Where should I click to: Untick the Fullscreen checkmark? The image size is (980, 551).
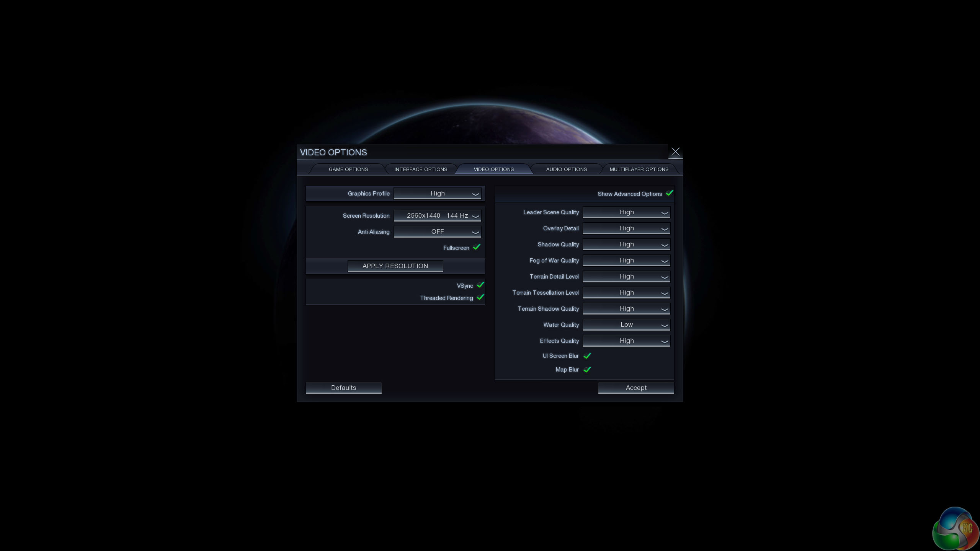(476, 247)
